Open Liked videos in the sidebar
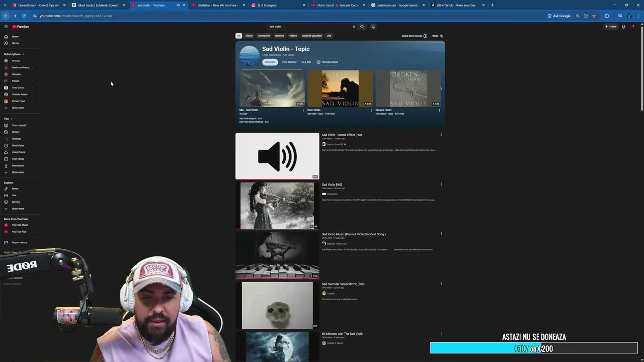 (x=18, y=152)
